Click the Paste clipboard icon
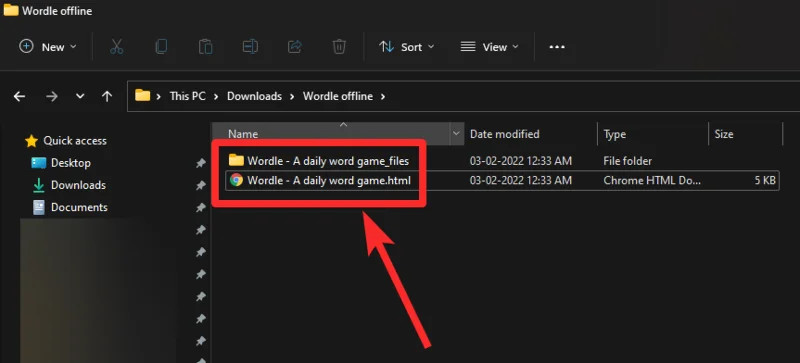 click(x=206, y=47)
